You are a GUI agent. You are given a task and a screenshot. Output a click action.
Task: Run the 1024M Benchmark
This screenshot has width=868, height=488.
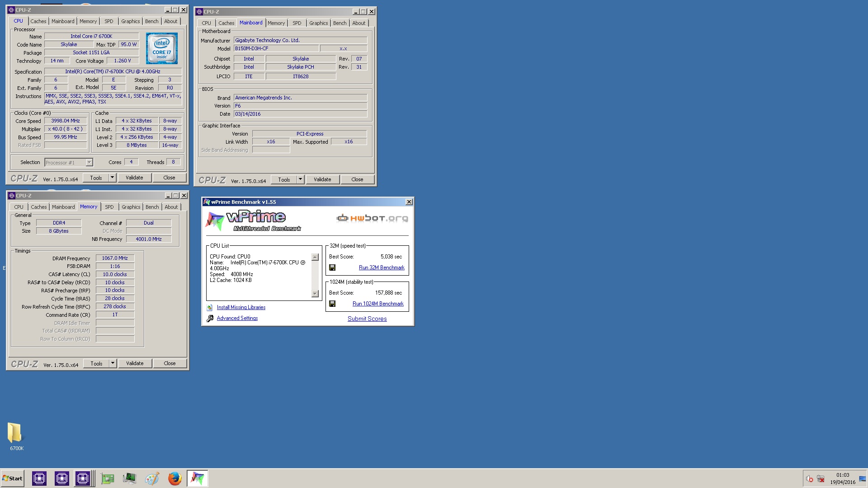[378, 304]
